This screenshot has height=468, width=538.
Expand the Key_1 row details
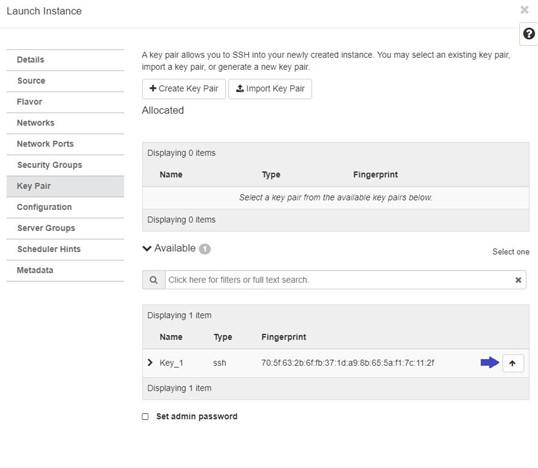pos(150,362)
